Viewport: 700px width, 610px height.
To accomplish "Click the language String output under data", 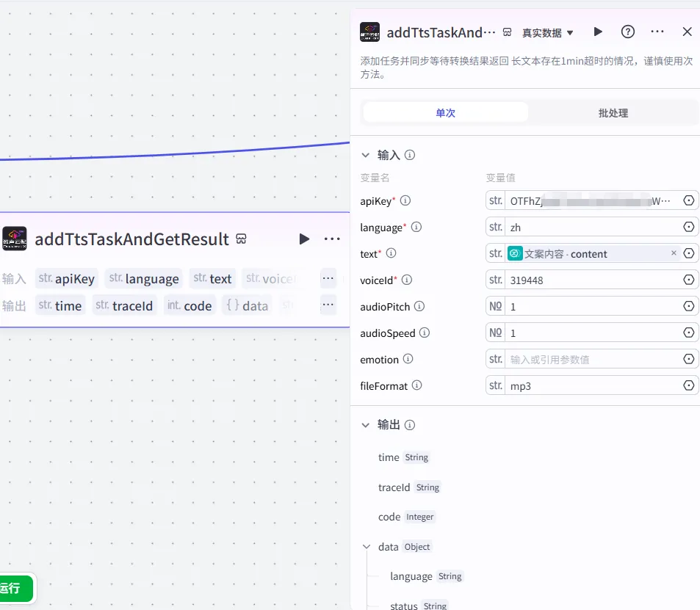I will (x=426, y=576).
